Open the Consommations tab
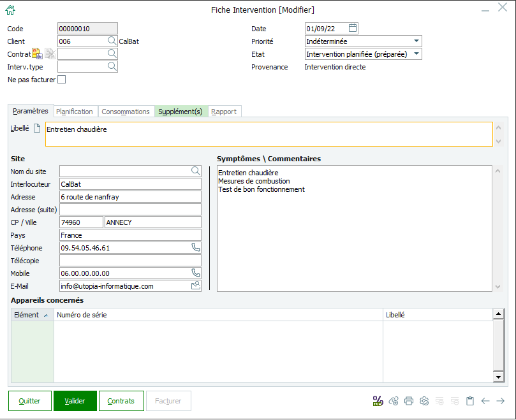 (126, 111)
